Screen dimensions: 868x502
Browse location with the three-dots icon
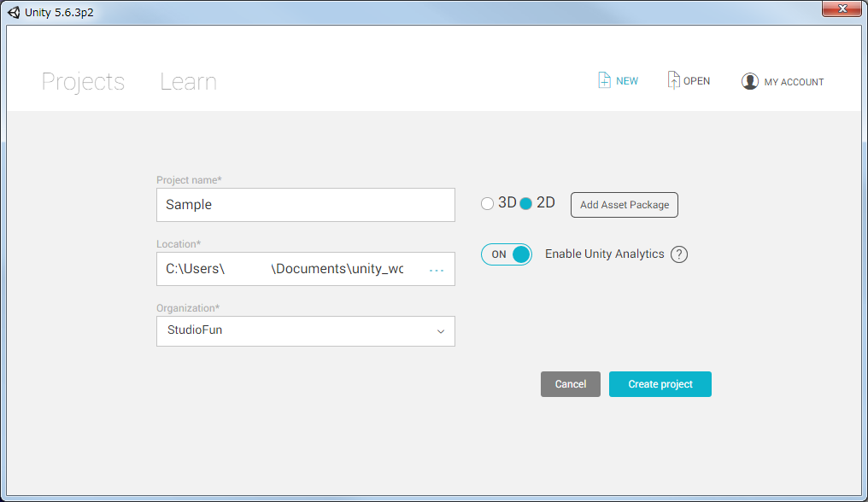(x=437, y=270)
